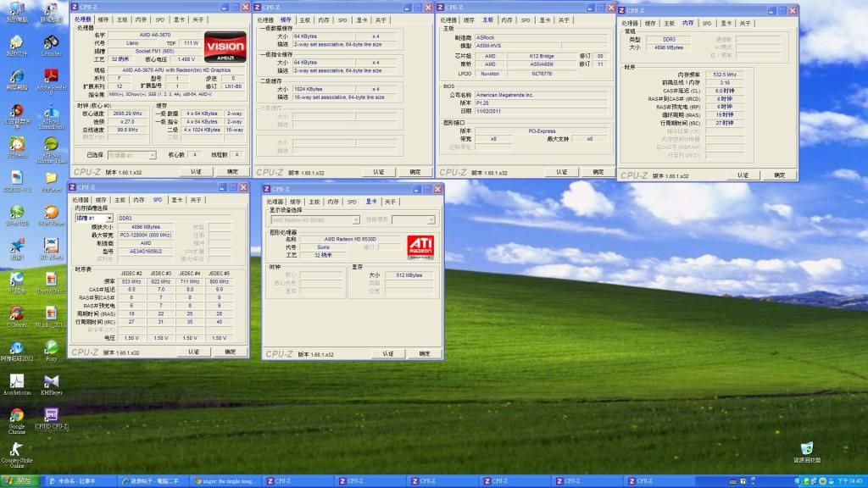Open the CPUID CPU-Z desktop shortcut
This screenshot has height=488, width=868.
[x=51, y=416]
